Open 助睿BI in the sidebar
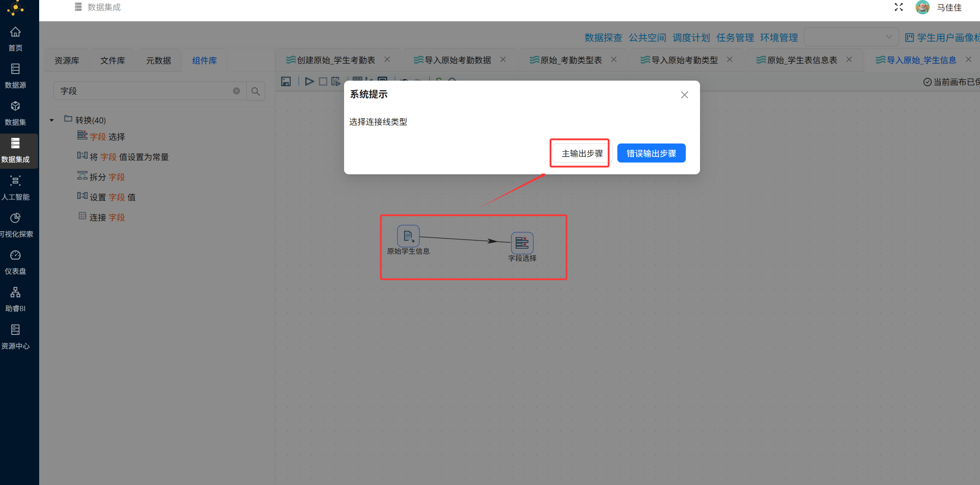This screenshot has height=485, width=980. pos(15,300)
